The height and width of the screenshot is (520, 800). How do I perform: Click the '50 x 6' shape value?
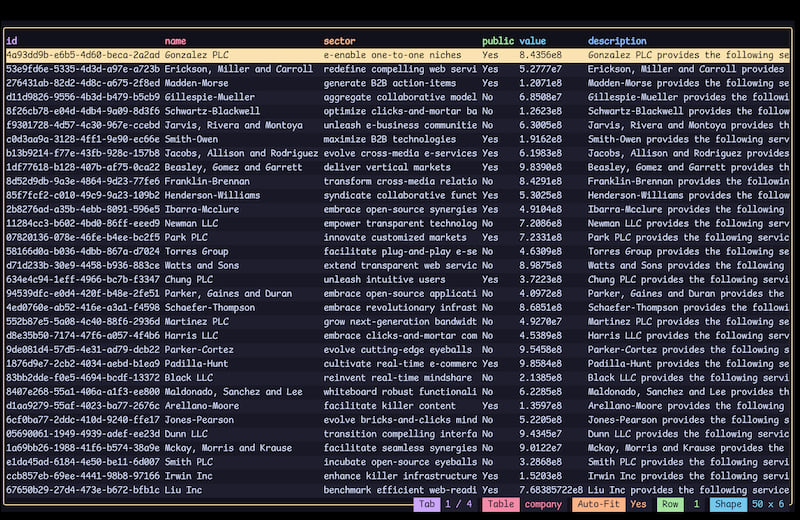[x=768, y=504]
